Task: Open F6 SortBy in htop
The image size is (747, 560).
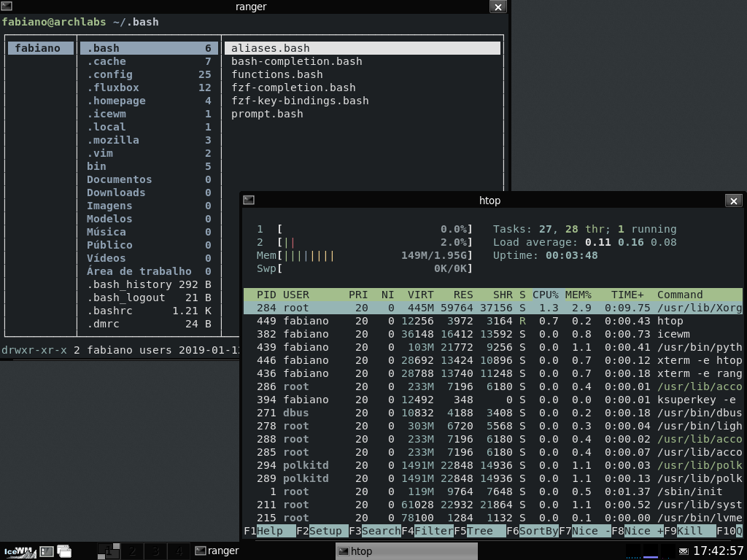Action: click(532, 531)
